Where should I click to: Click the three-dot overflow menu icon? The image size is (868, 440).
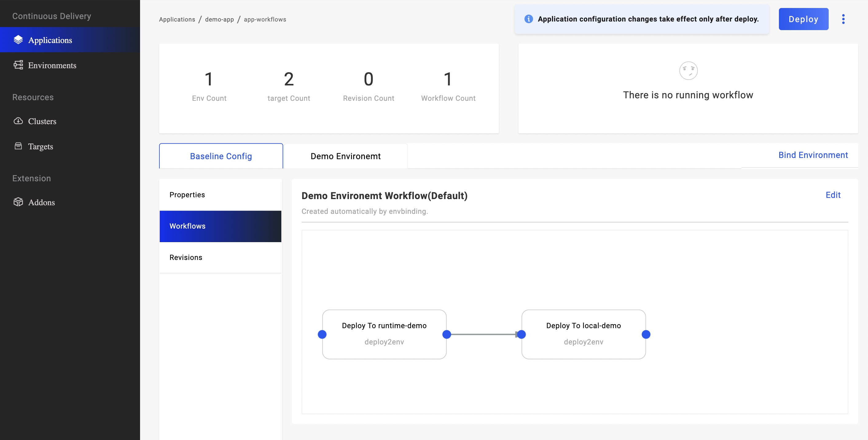[843, 19]
